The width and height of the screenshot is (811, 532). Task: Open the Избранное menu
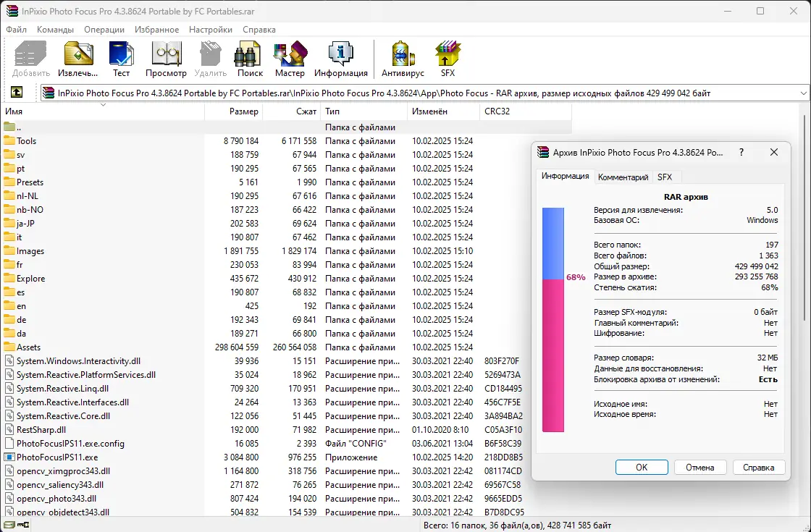click(156, 30)
